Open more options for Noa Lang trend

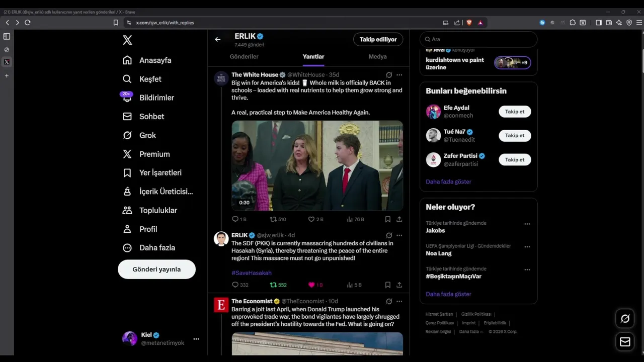coord(527,247)
